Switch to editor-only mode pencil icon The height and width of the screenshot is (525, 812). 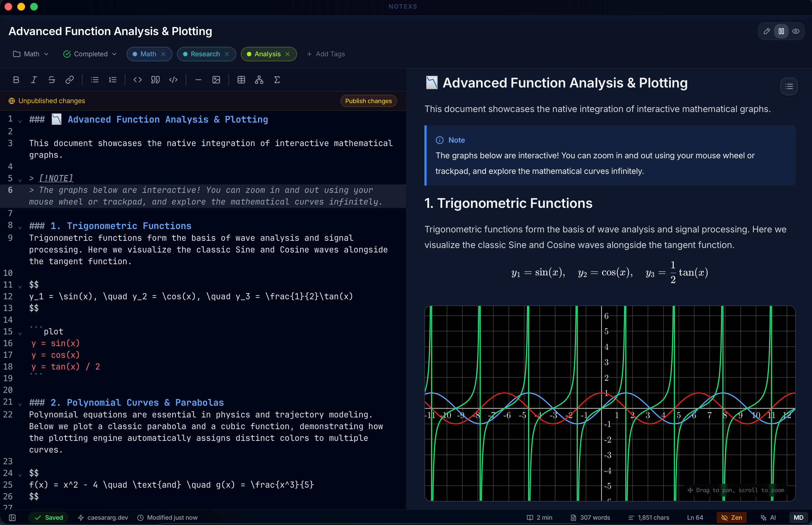(x=767, y=31)
